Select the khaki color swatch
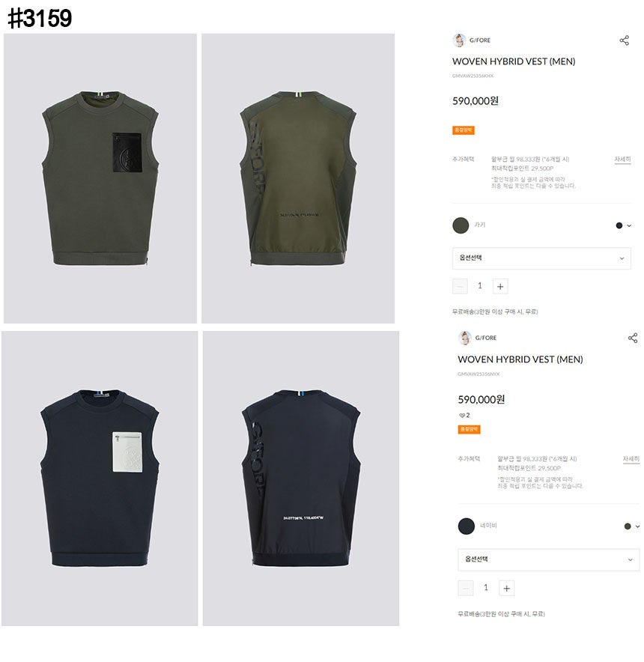Image resolution: width=644 pixels, height=662 pixels. 461,225
